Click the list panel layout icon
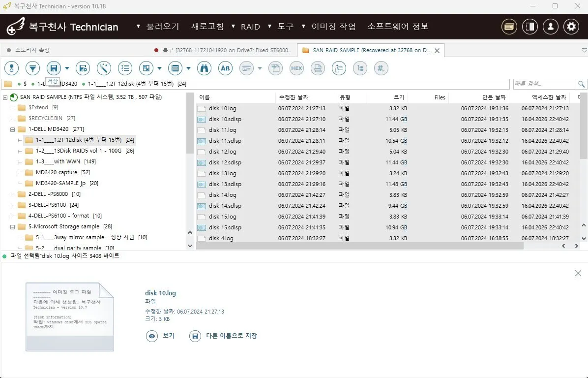 [175, 68]
